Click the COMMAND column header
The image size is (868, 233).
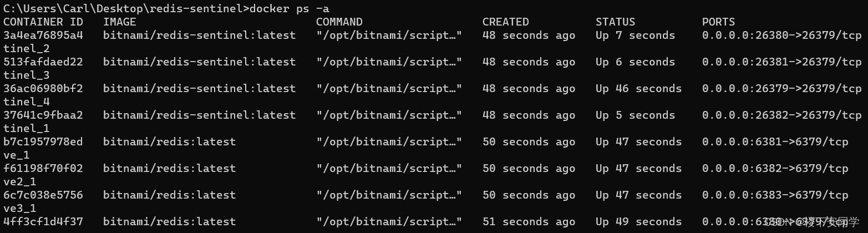coord(339,22)
